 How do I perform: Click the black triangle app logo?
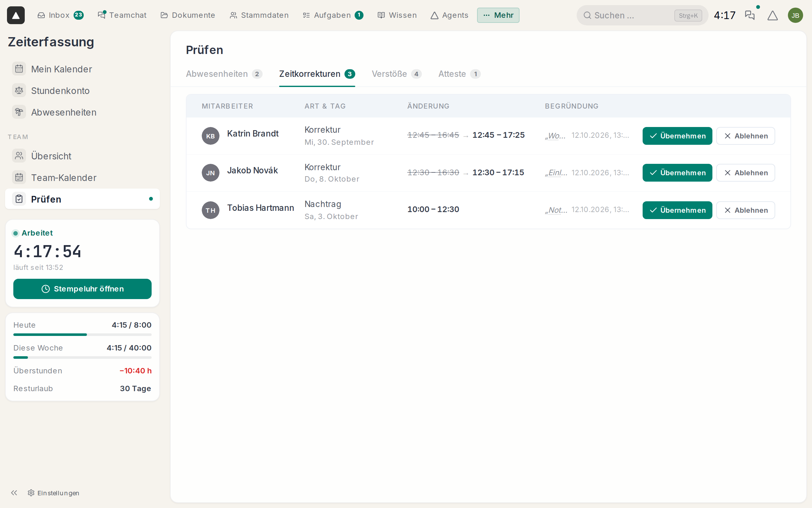(x=16, y=15)
